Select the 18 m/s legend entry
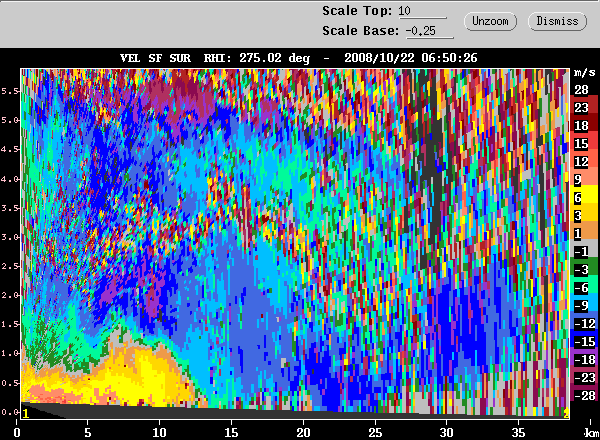 pyautogui.click(x=584, y=126)
